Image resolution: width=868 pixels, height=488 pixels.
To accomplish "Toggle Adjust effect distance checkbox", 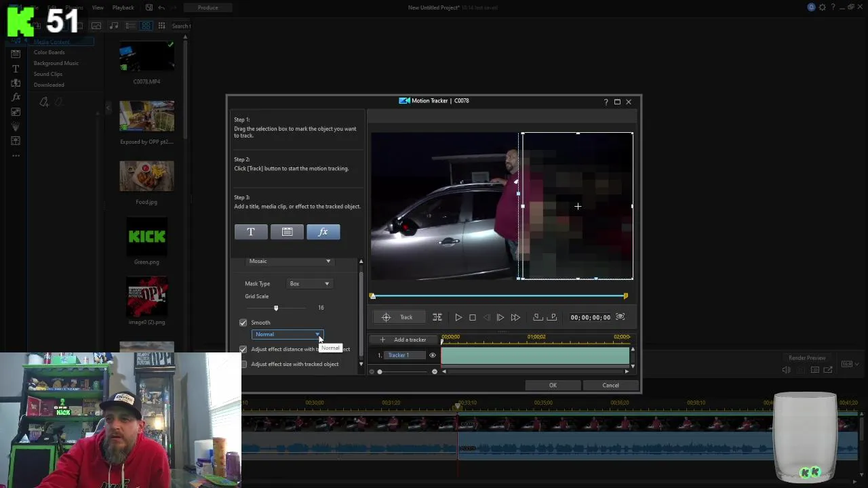I will tap(243, 349).
